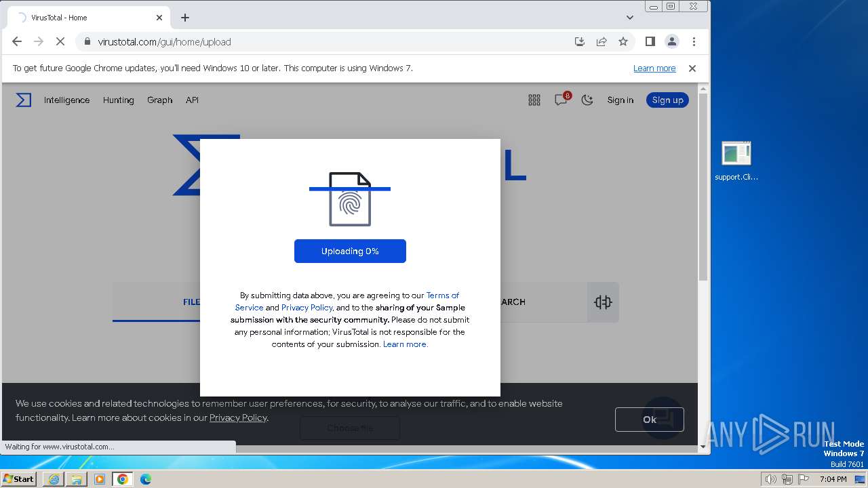Click the search options icon beside SEARCH tab

click(x=603, y=302)
